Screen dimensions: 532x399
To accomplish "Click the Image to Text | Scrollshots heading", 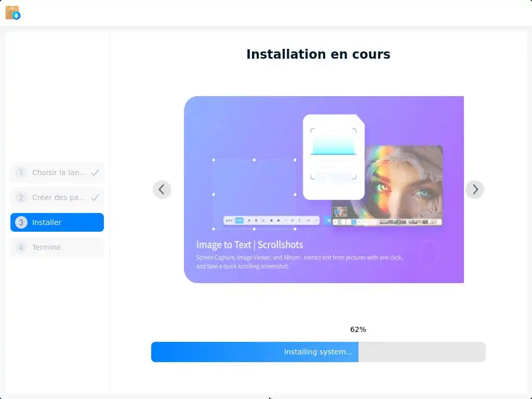I will pos(250,245).
